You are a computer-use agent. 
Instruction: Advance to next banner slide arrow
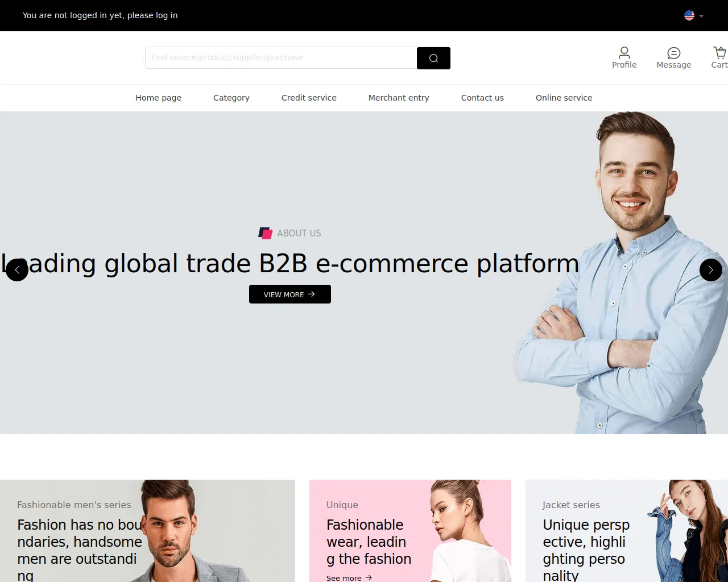(x=711, y=270)
